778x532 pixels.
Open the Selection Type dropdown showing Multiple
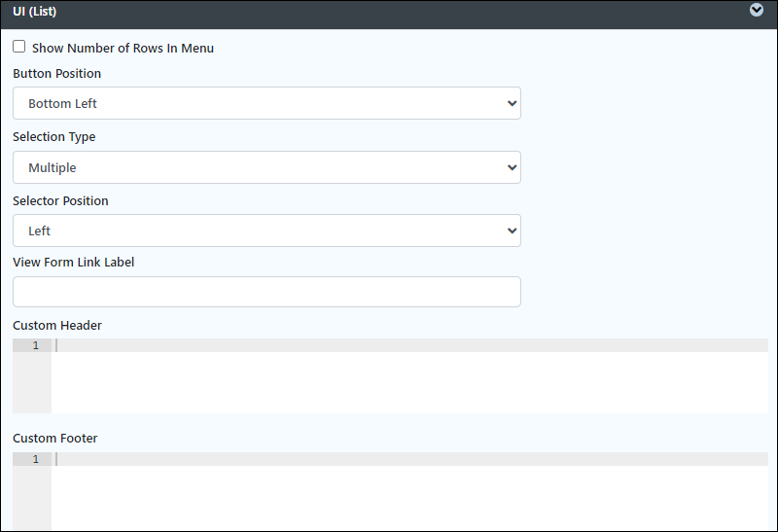266,167
